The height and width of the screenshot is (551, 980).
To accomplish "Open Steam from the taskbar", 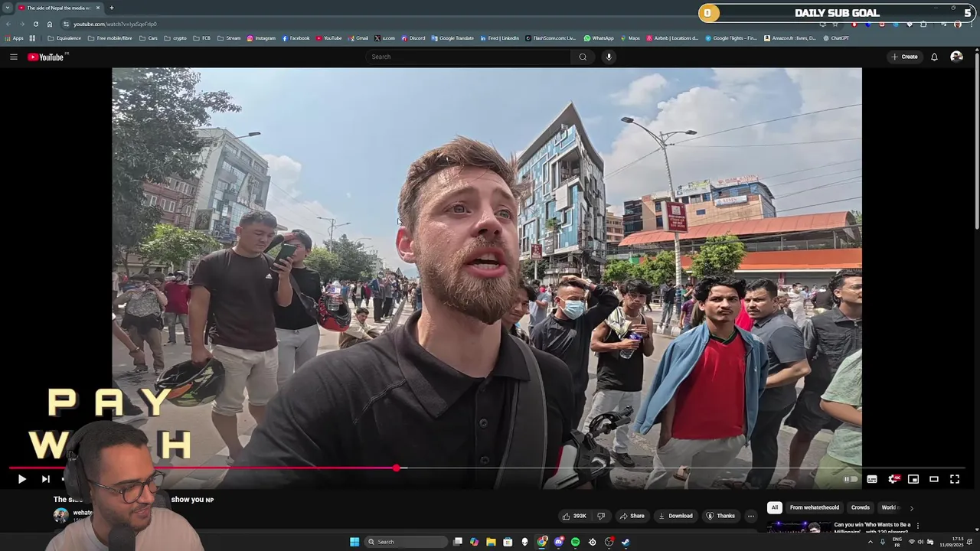I will 626,542.
